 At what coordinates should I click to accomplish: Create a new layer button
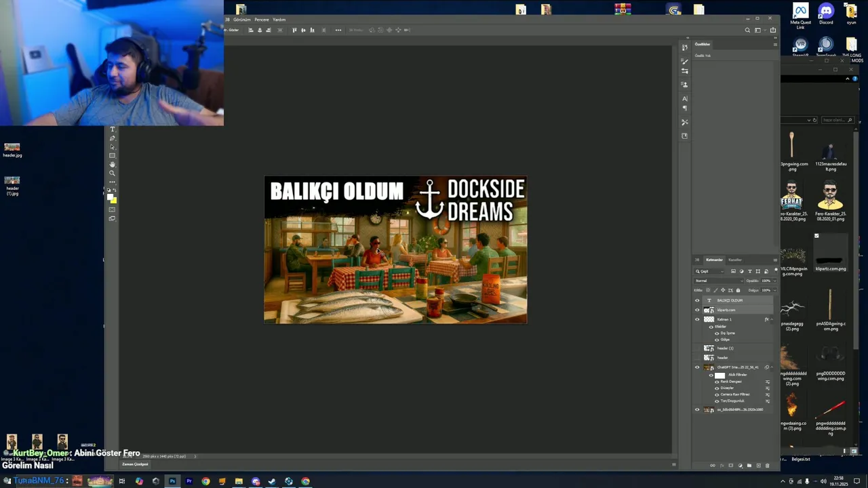pyautogui.click(x=758, y=466)
